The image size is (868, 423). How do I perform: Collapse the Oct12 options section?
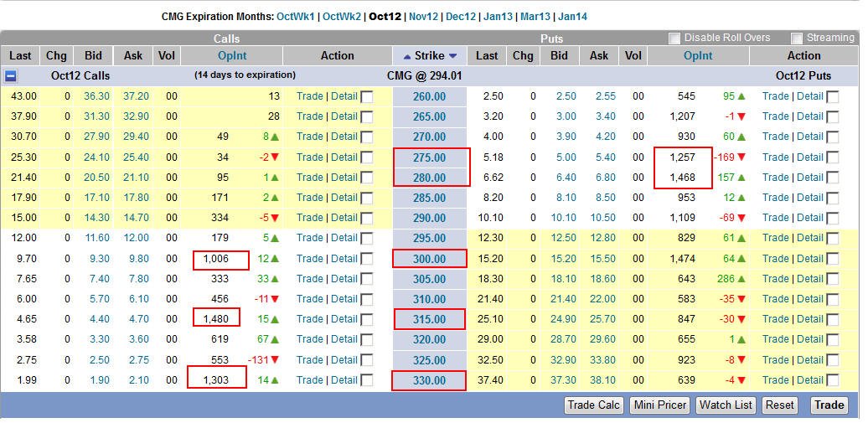pos(11,76)
